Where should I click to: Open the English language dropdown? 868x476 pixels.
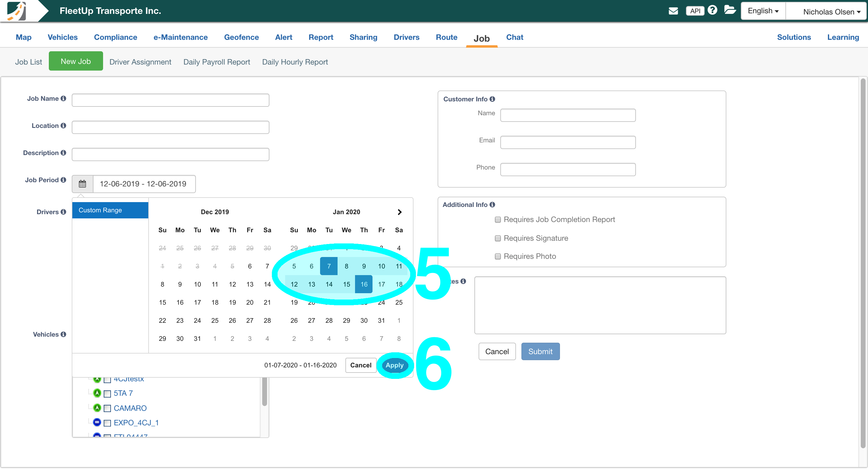pos(763,11)
